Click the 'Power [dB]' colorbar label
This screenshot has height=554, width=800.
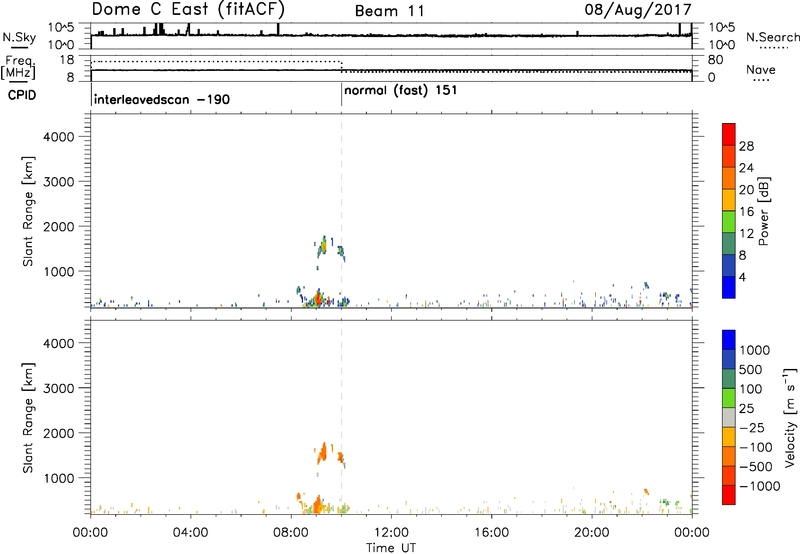(763, 211)
